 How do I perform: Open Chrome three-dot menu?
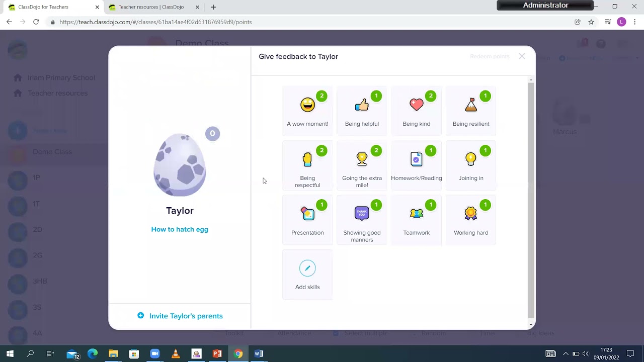(635, 22)
